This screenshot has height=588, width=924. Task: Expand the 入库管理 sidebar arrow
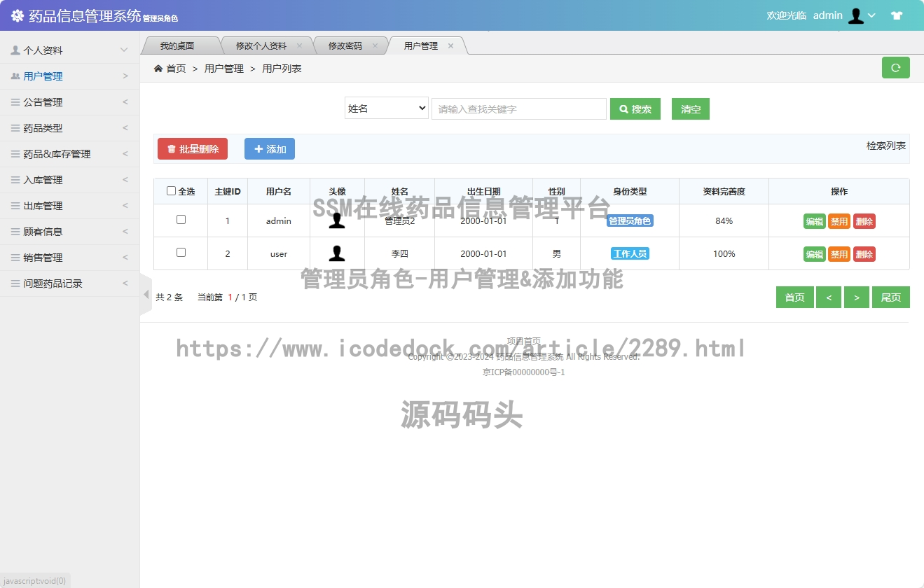[125, 180]
